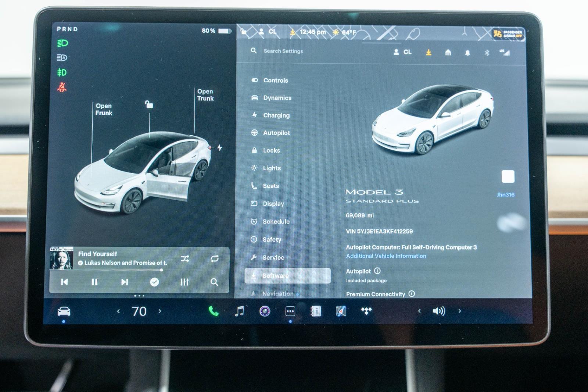Open the Tidal app icon
Screen dimensions: 588x392
366,311
